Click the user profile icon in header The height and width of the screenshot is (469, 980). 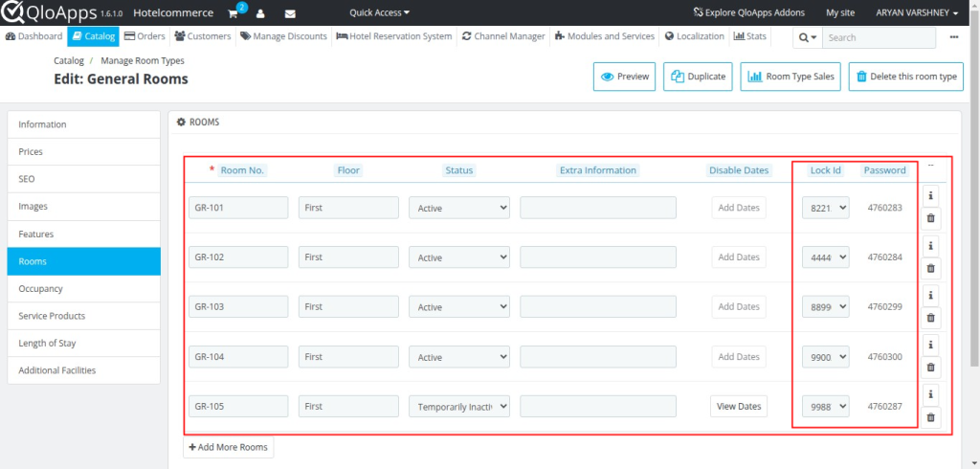tap(260, 13)
